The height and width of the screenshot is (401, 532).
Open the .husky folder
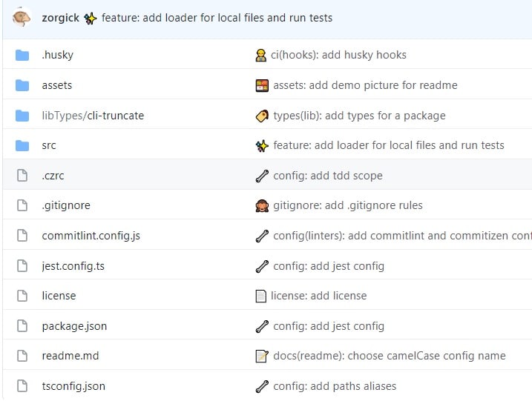57,55
